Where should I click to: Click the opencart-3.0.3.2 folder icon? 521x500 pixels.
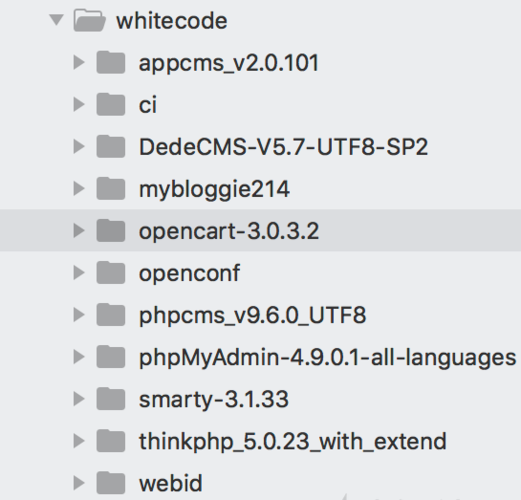coord(111,230)
